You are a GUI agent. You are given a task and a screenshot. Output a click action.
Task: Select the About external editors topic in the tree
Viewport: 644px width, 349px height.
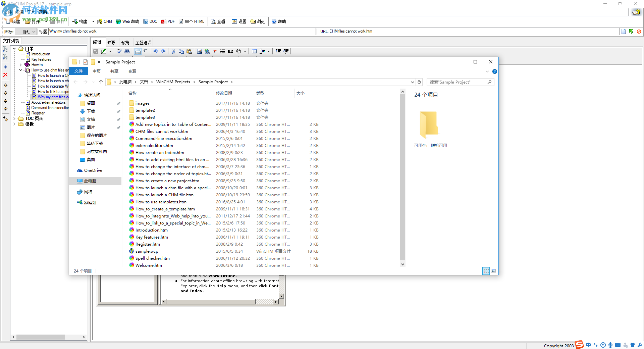[x=48, y=102]
